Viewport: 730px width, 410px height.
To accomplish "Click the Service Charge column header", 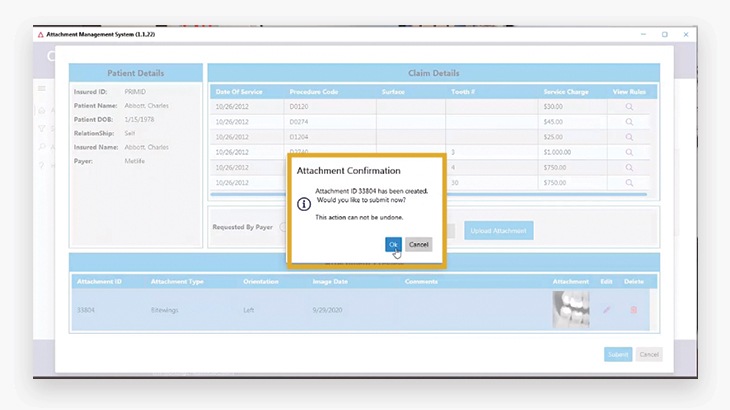I will (x=567, y=92).
